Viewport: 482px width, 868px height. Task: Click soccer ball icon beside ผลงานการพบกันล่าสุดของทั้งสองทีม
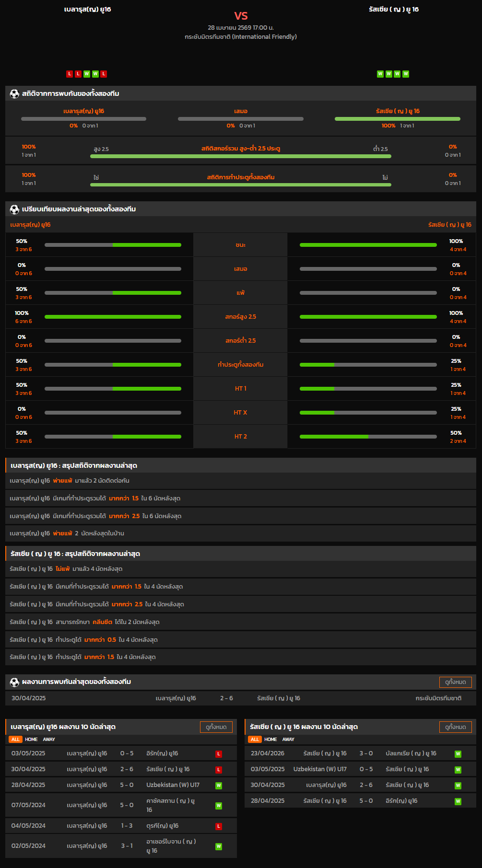pos(14,682)
